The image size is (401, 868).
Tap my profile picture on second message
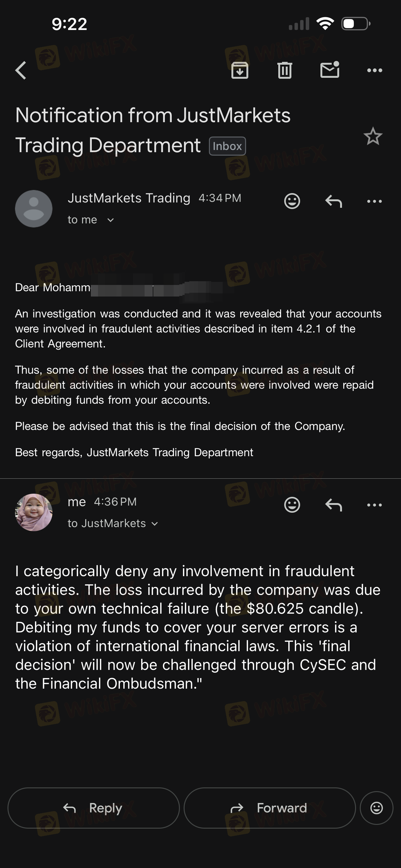(x=34, y=512)
